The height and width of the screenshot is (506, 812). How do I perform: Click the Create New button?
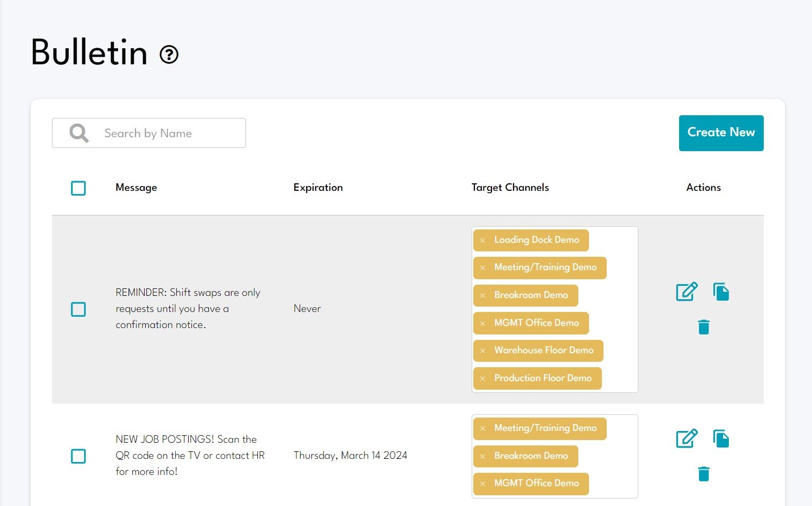coord(721,133)
